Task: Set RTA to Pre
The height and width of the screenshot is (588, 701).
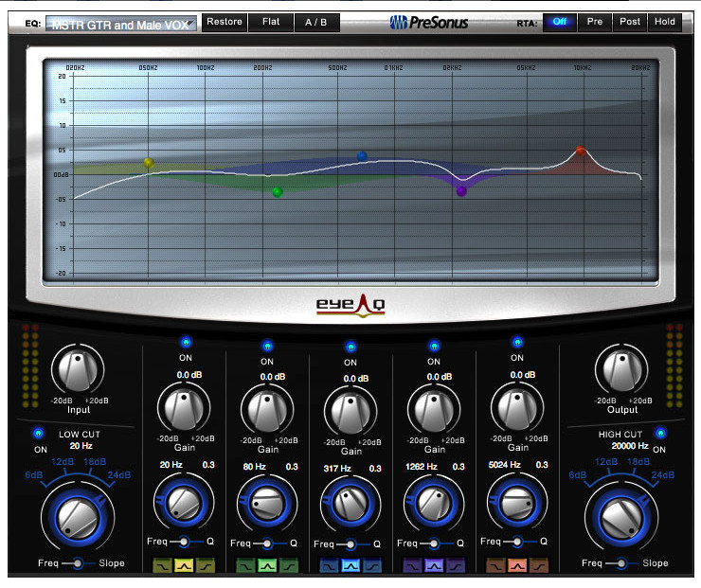Action: click(595, 22)
